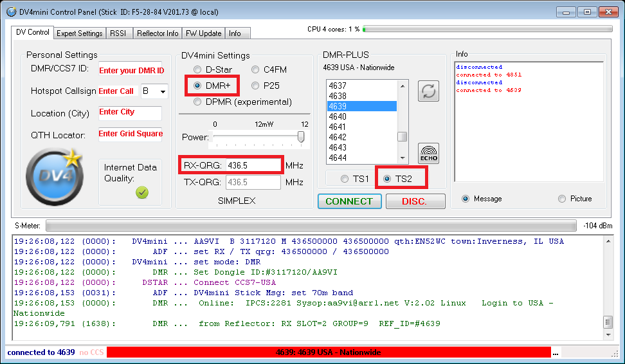Screen dimensions: 625x364
Task: Open the Reflector Info tab
Action: tap(158, 33)
